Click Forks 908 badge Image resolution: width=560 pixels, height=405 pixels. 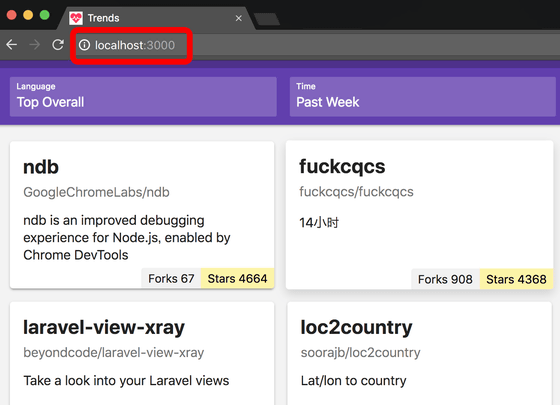[x=445, y=279]
